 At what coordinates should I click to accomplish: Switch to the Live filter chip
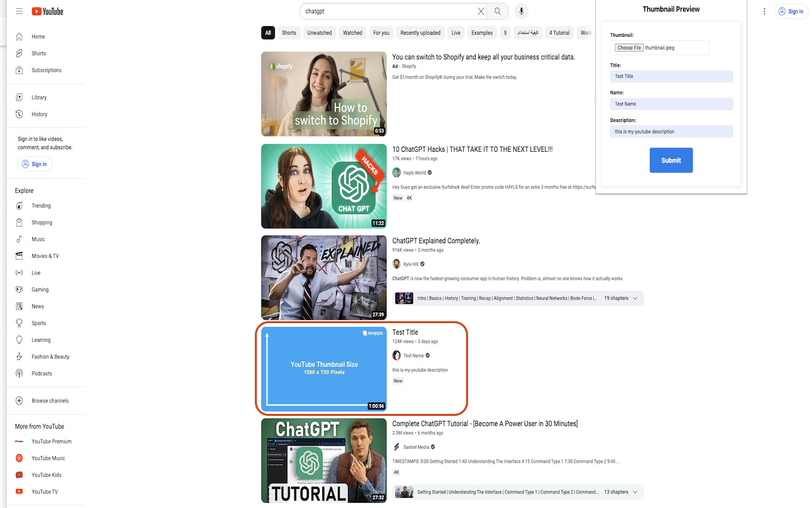pos(455,33)
